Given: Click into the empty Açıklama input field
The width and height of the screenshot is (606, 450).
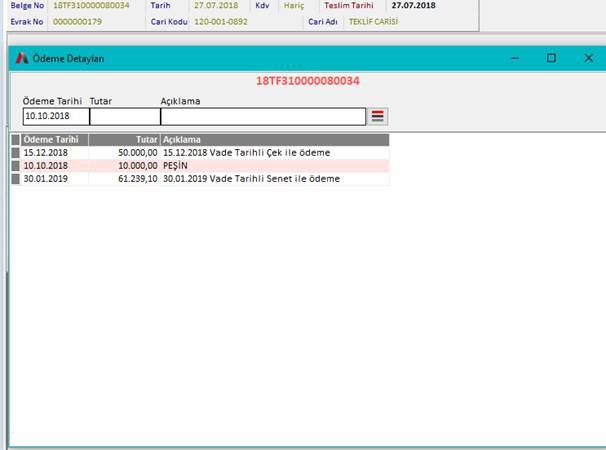Looking at the screenshot, I should (x=263, y=116).
